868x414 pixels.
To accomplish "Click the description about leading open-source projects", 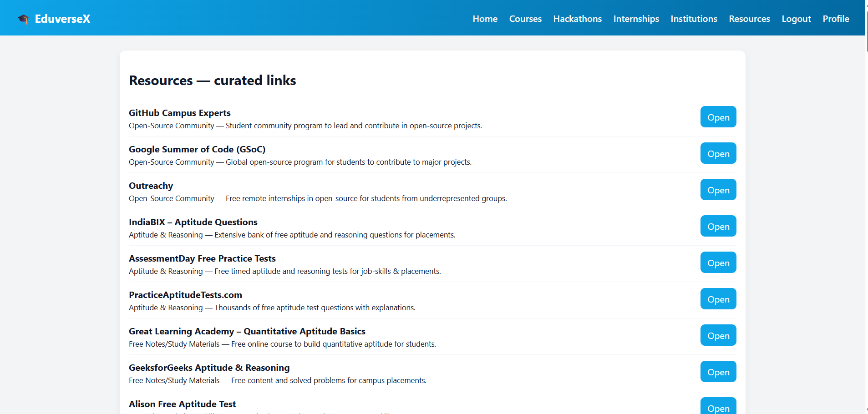I will (305, 126).
